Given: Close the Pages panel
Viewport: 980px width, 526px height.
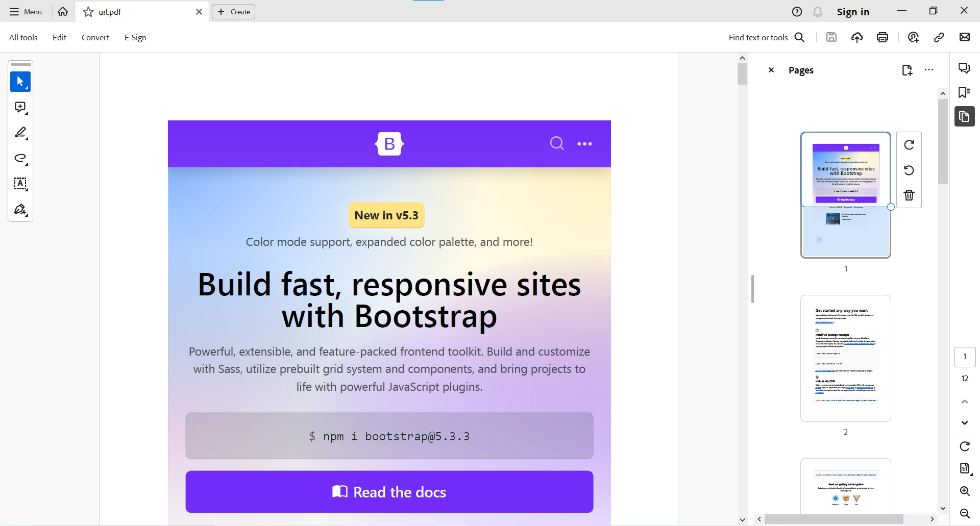Looking at the screenshot, I should [x=771, y=70].
